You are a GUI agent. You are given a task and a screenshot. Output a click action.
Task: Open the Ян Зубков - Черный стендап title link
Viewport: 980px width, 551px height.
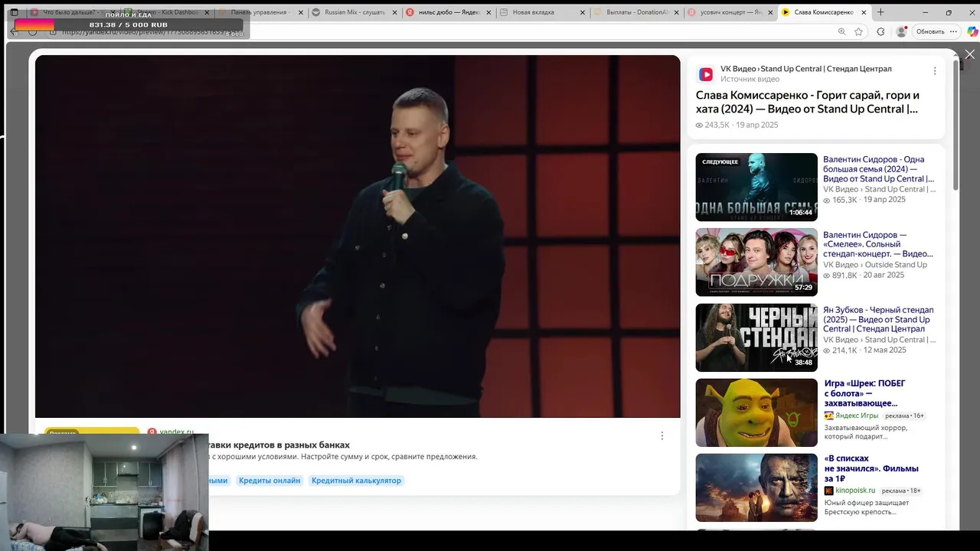click(x=878, y=319)
